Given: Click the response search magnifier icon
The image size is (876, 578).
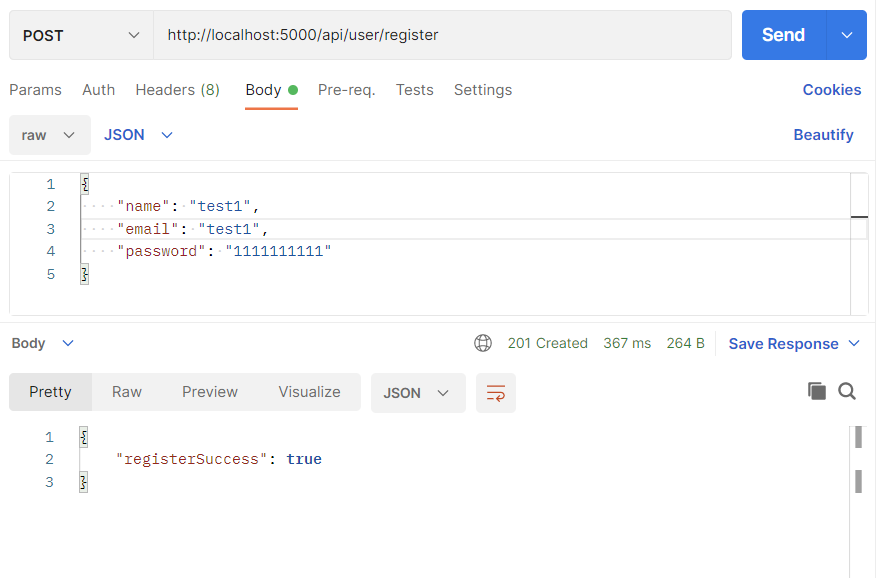Looking at the screenshot, I should [847, 391].
